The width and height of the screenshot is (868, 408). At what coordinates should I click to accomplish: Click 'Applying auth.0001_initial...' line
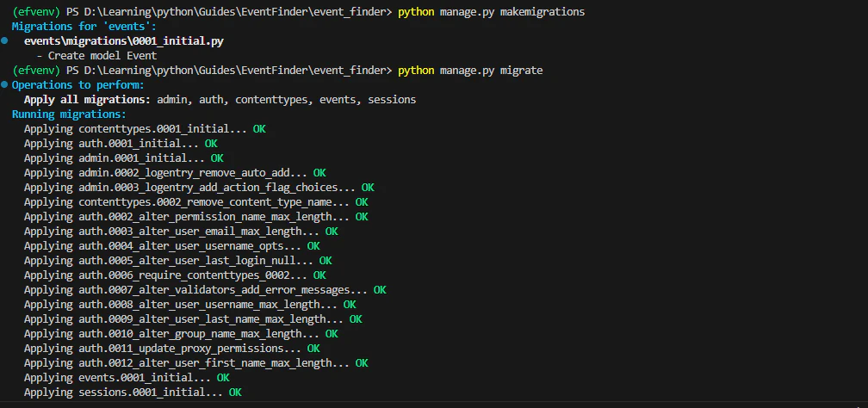pos(121,144)
